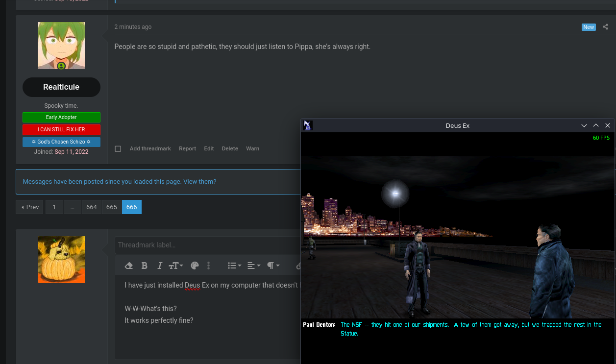Toggle bold formatting in the reply editor

coord(144,266)
